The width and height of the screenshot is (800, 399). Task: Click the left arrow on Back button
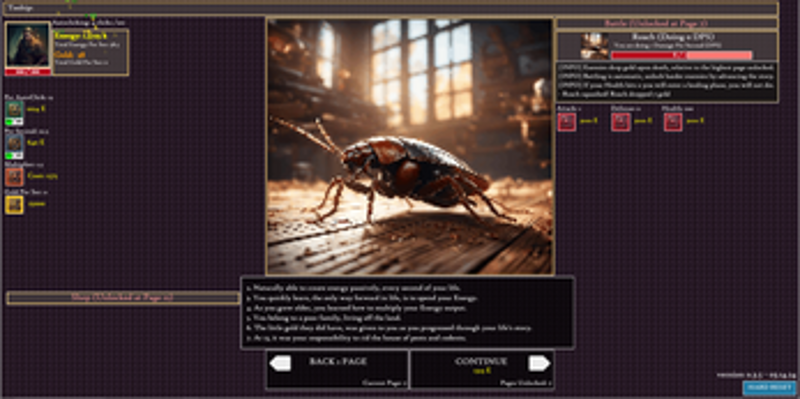point(280,363)
